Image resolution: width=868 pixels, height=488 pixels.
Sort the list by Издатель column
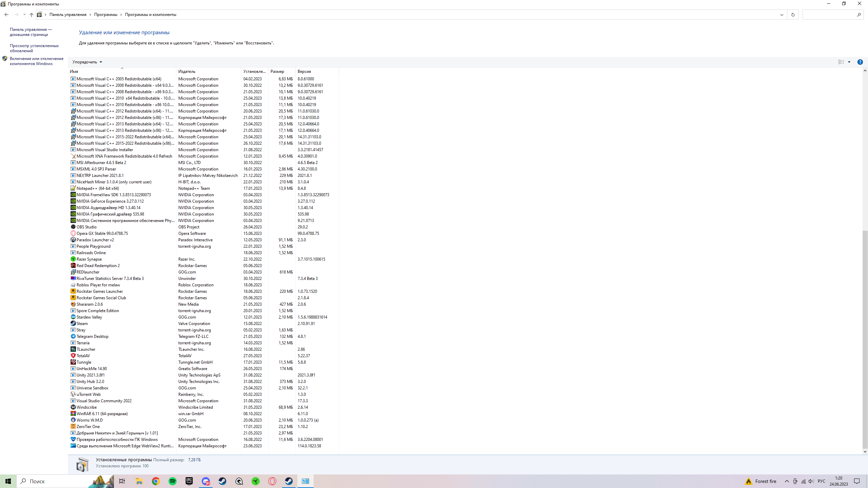(209, 72)
